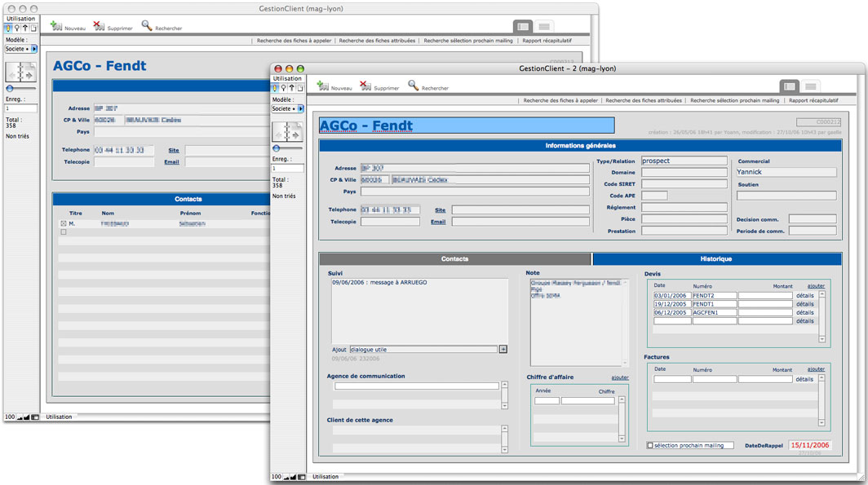
Task: Click Rechercher magnifier in back GestionClient window
Action: pyautogui.click(x=147, y=25)
